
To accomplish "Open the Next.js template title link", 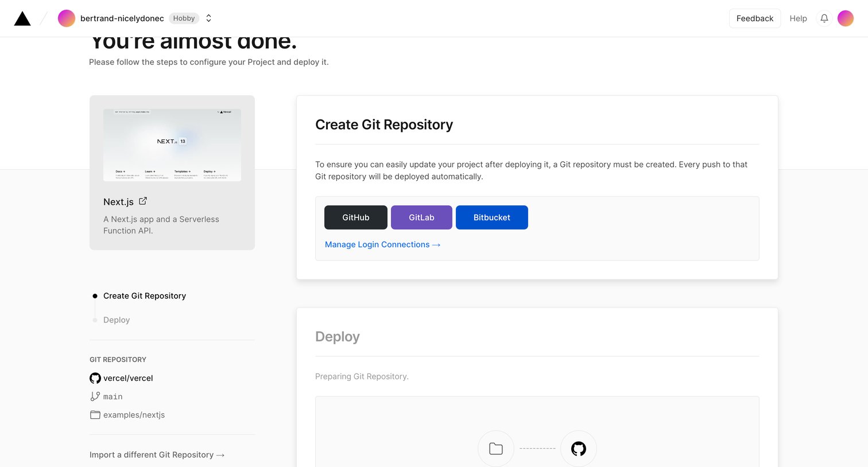I will pos(118,202).
